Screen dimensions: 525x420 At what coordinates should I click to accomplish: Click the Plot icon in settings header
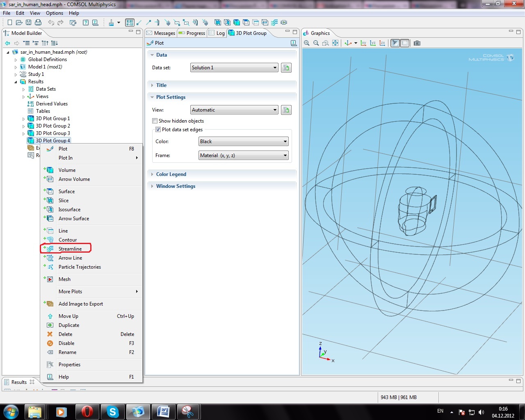point(150,43)
